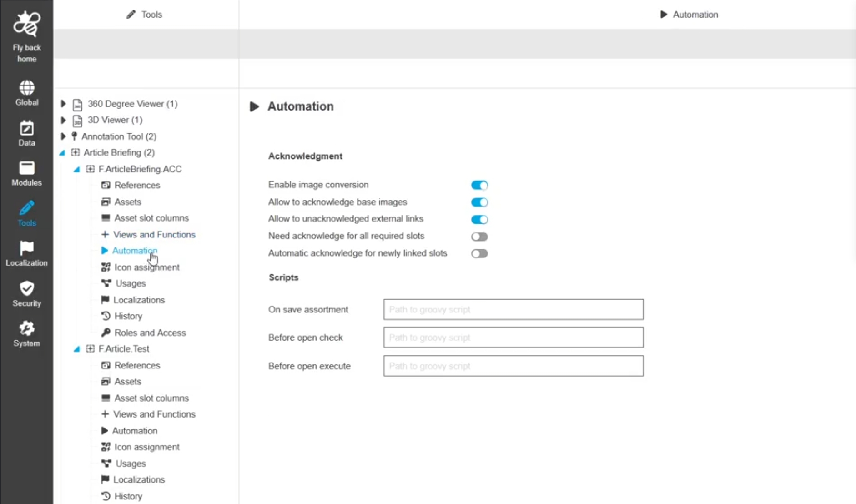Enable Automatic acknowledge for newly linked slots

tap(479, 253)
